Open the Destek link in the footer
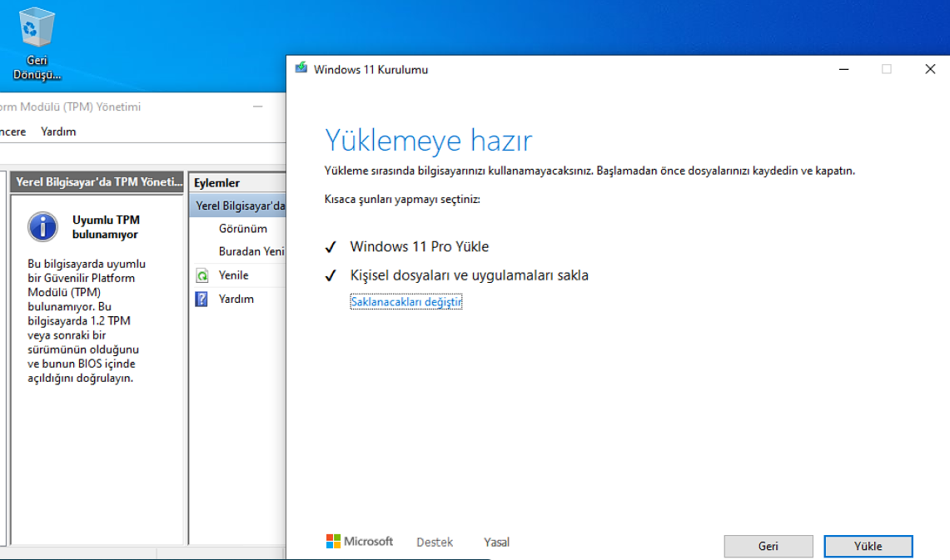950x560 pixels. click(435, 543)
